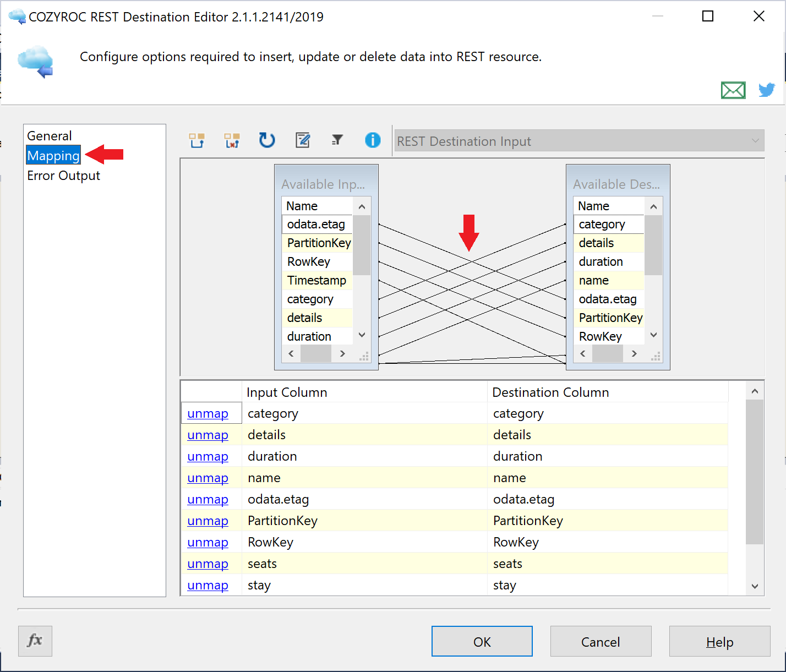Click the Destination Column grid header
Image resolution: width=786 pixels, height=672 pixels.
[608, 392]
